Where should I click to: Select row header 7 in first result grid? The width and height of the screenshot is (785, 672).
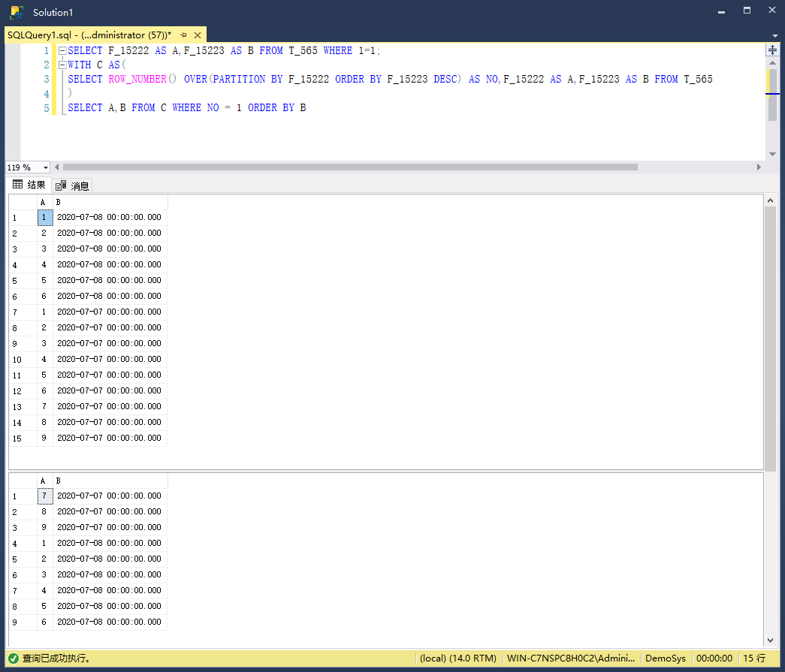tap(23, 312)
